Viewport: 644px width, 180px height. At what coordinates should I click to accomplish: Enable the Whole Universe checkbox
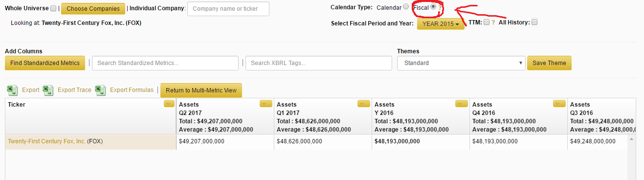[x=53, y=8]
